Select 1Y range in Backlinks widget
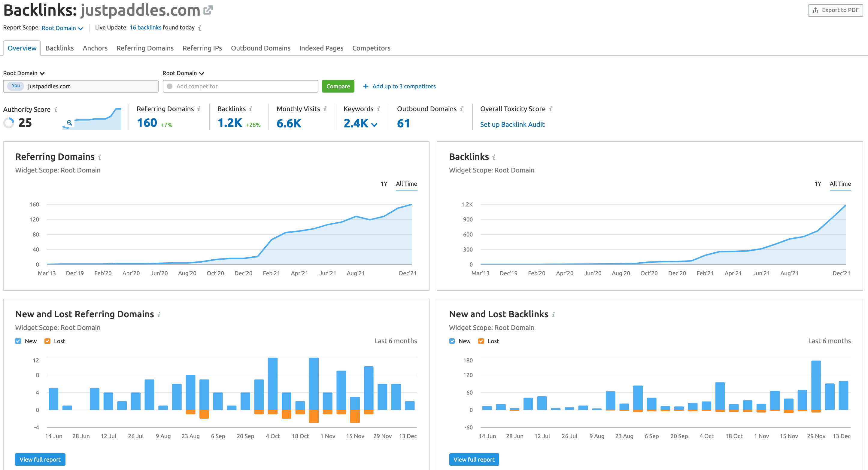The width and height of the screenshot is (868, 470). (818, 184)
